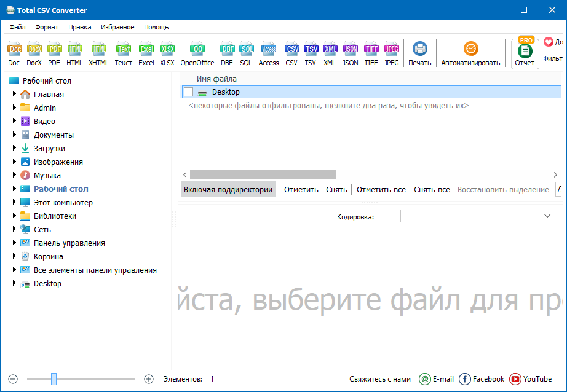
Task: Adjust the zoom slider at bottom left
Action: coord(53,379)
